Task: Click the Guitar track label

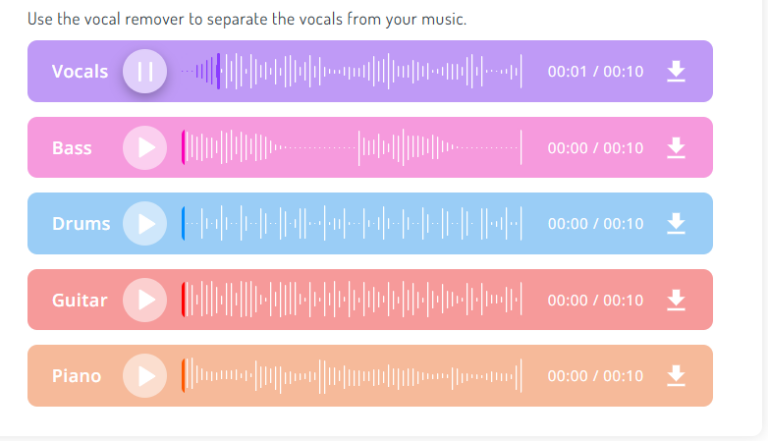Action: click(79, 299)
